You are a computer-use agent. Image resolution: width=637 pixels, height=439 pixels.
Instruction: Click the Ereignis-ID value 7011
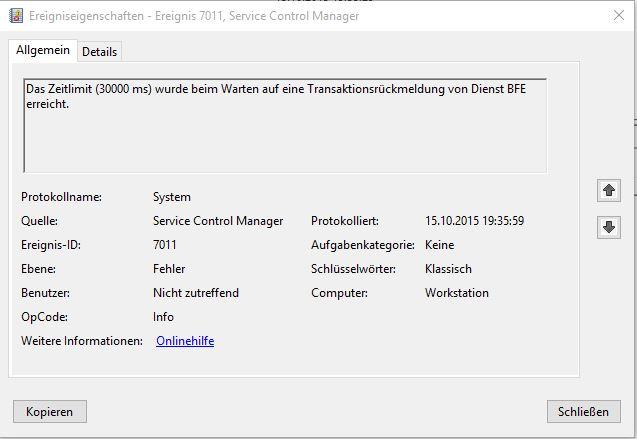pos(165,245)
